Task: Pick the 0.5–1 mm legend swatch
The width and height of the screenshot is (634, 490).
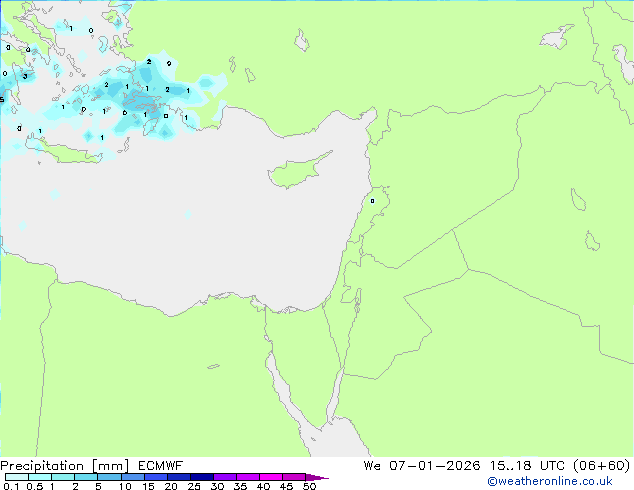Action: (40, 477)
